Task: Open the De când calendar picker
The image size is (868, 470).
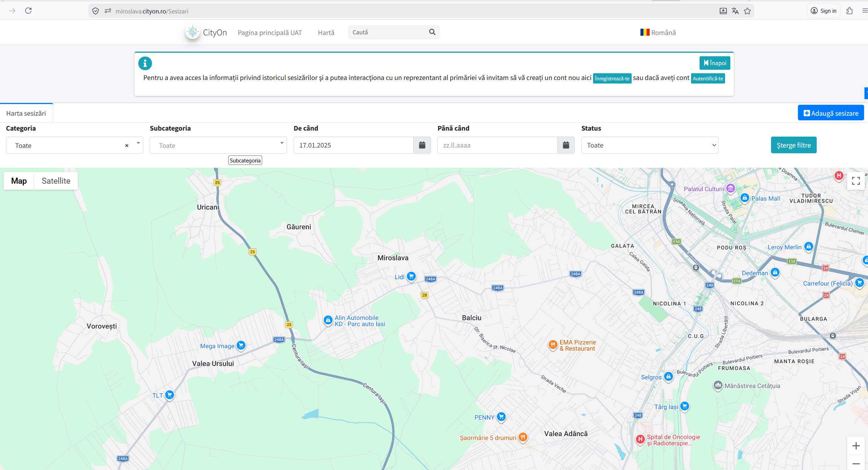Action: tap(422, 145)
